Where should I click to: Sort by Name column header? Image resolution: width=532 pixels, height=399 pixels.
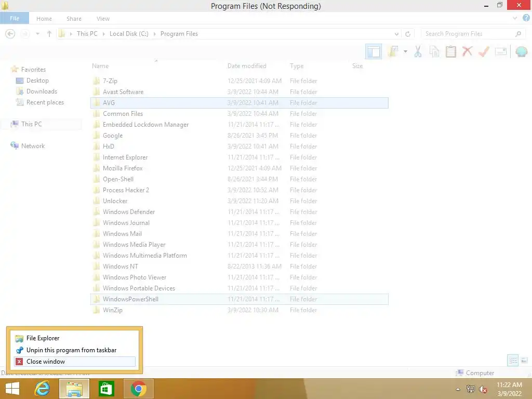pos(100,66)
